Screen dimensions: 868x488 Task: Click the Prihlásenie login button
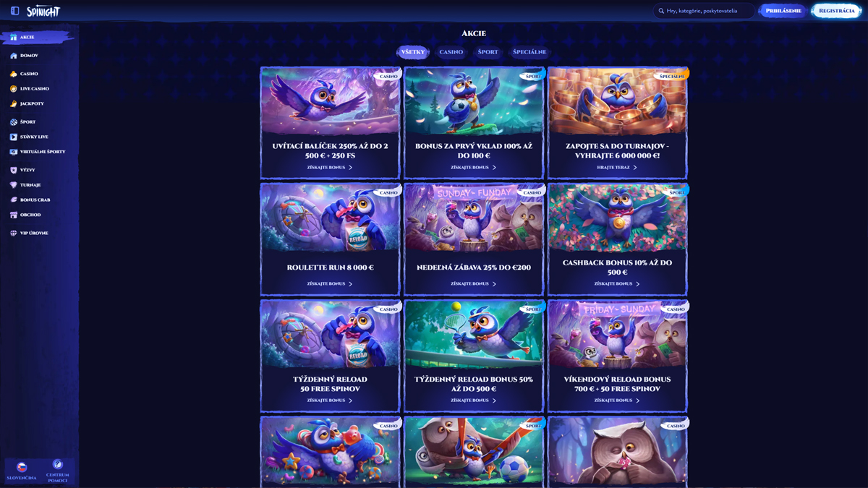click(x=783, y=11)
